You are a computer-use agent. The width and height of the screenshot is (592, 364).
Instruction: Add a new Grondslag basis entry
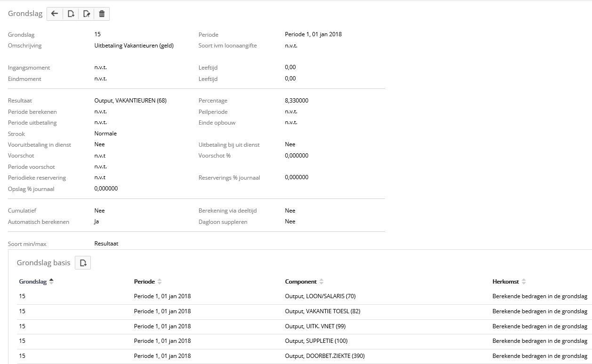pyautogui.click(x=83, y=263)
